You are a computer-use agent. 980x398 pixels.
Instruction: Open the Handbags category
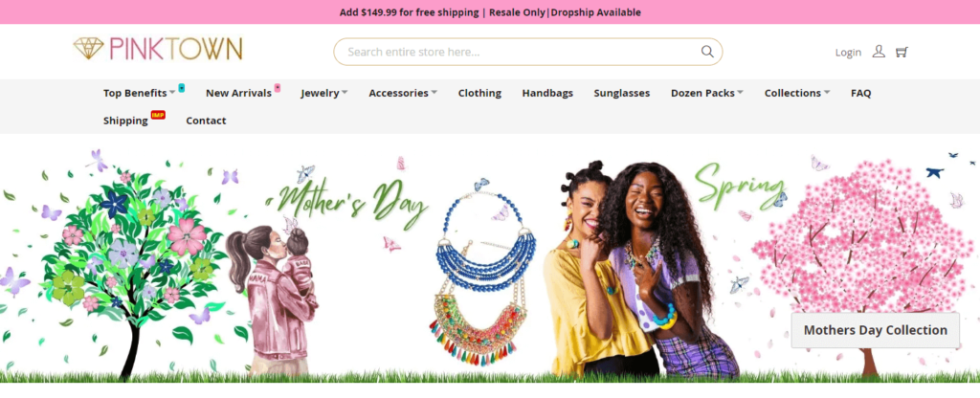547,93
